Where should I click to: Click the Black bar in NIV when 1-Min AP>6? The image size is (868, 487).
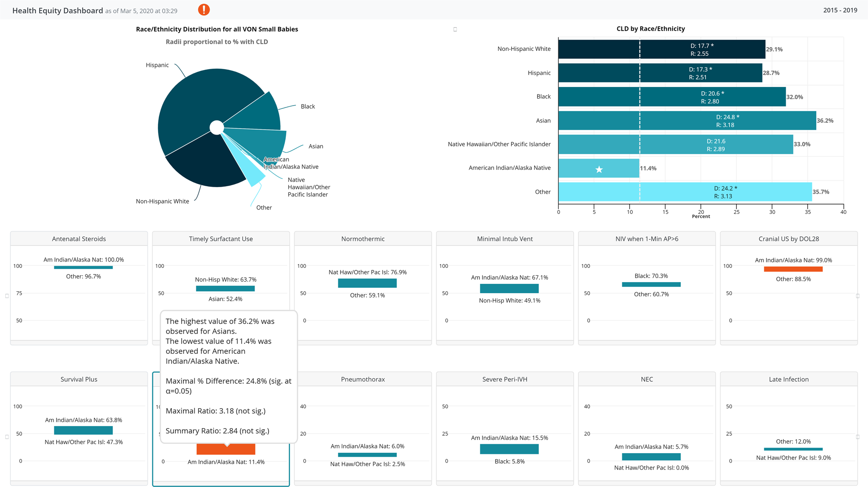(651, 284)
